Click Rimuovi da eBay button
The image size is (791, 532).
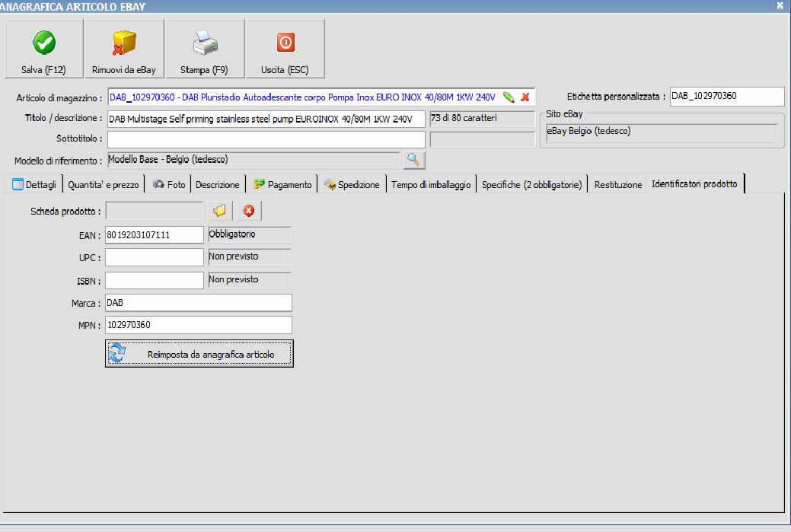pyautogui.click(x=124, y=49)
